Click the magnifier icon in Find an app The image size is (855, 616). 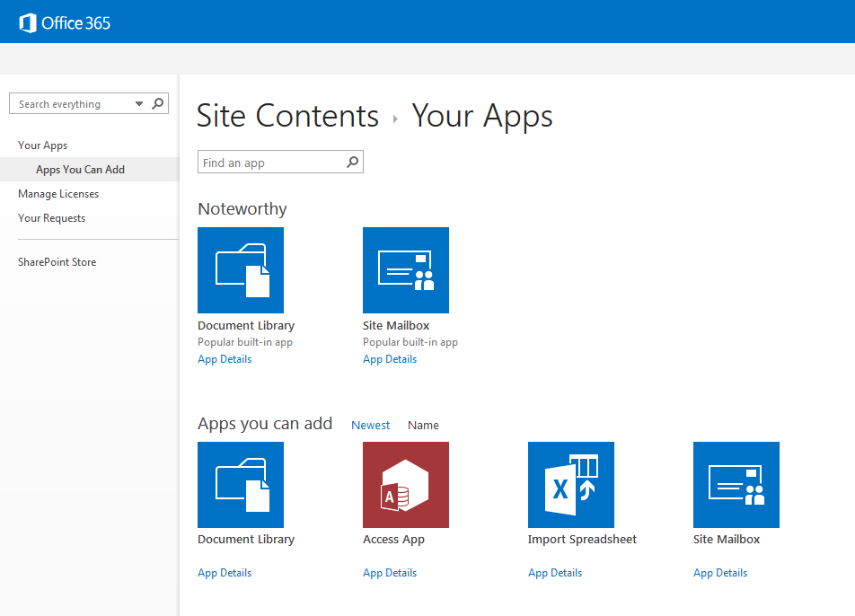pos(353,163)
